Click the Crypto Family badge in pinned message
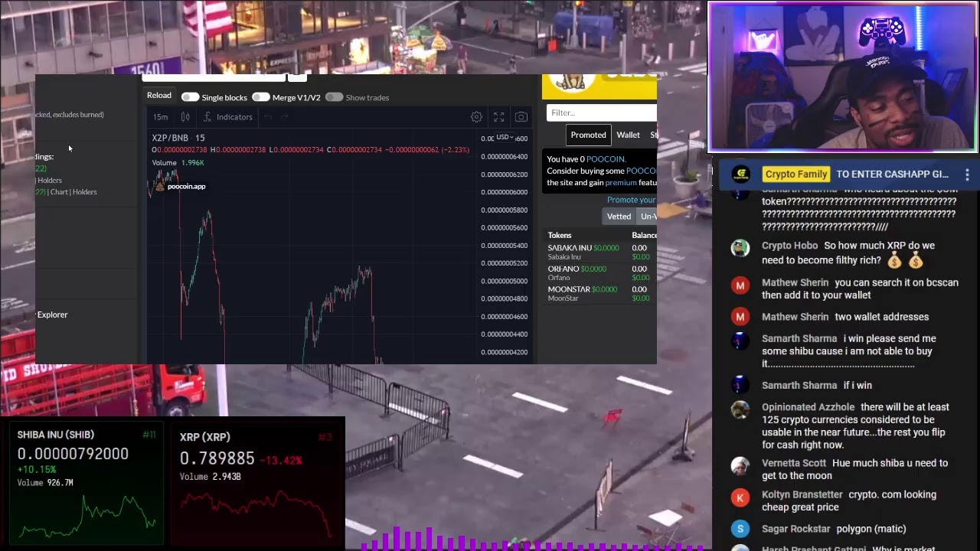The image size is (980, 551). tap(795, 174)
